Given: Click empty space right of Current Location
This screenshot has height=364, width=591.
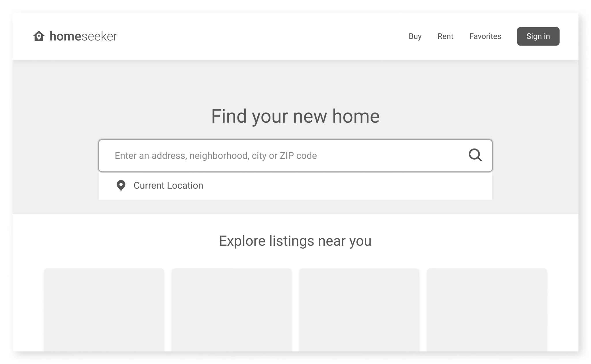Looking at the screenshot, I should [346, 186].
